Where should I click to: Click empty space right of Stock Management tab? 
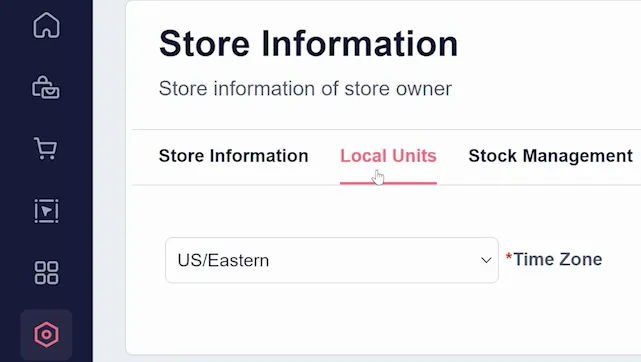[x=637, y=156]
